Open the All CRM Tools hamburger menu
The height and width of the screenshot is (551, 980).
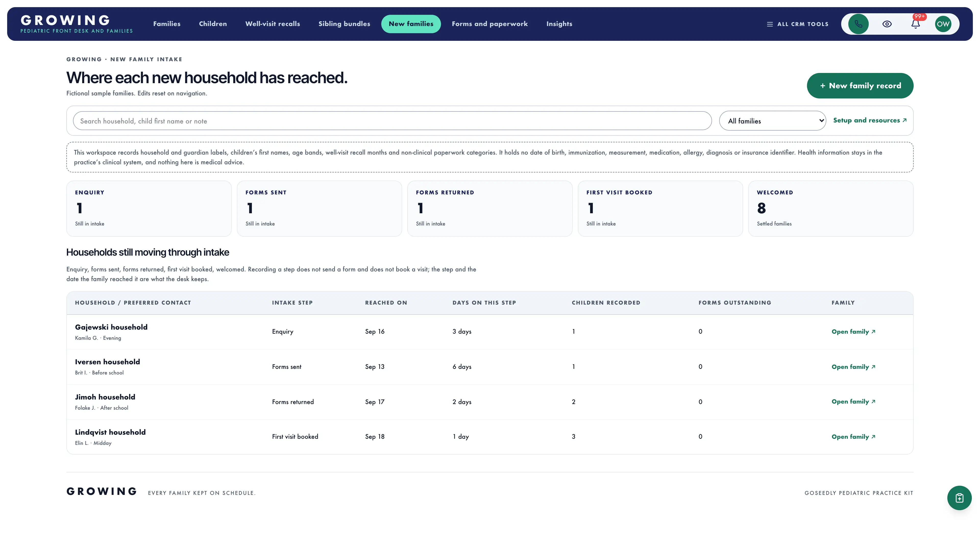797,24
